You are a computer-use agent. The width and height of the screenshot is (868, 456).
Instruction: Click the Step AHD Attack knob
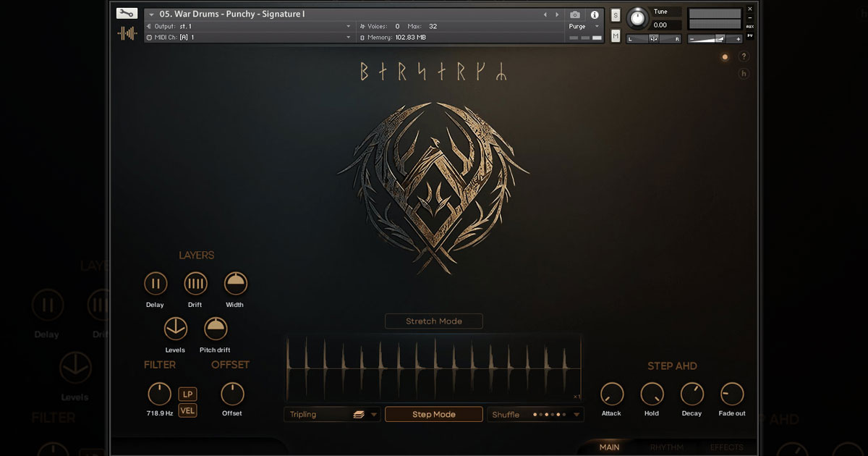coord(612,394)
